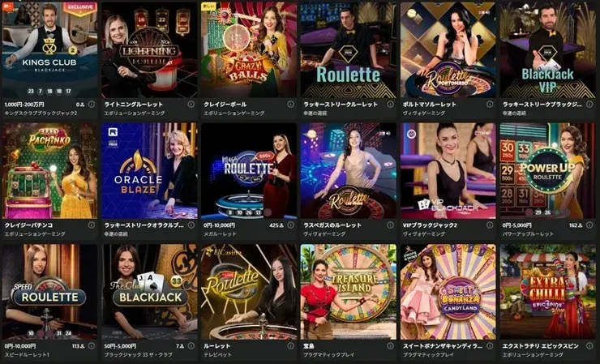Click info icon beside ラッキーストリークルーレット
Screen dimensions: 600x364
390,104
